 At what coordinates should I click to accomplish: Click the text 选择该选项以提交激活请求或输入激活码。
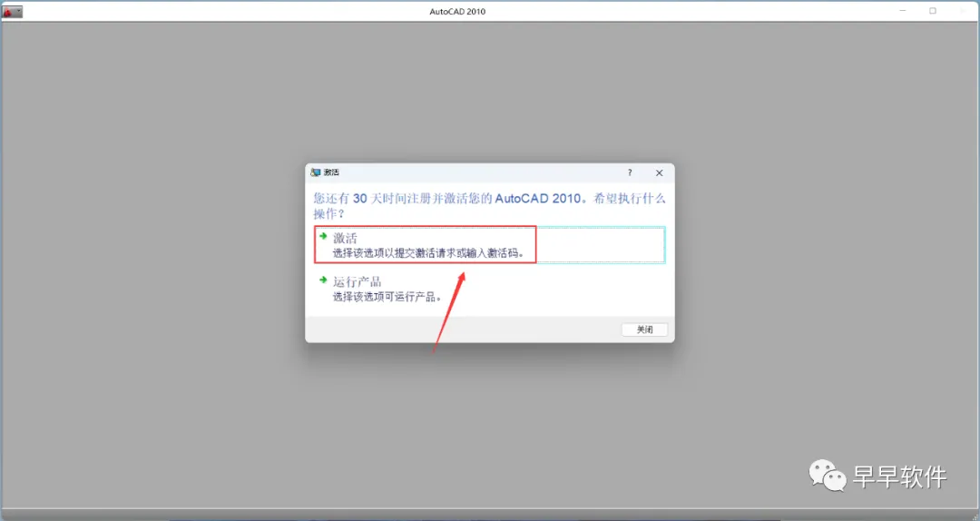coord(428,253)
